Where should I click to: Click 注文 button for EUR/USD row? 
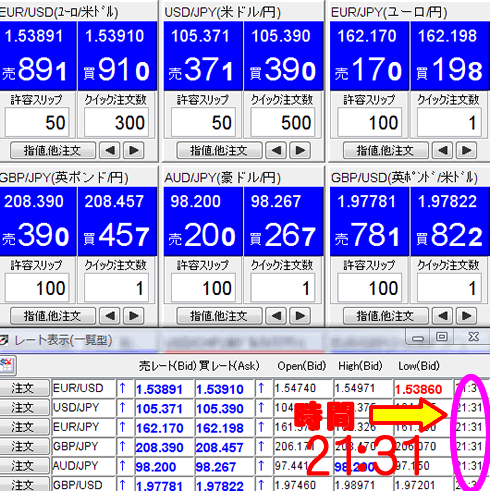(24, 388)
